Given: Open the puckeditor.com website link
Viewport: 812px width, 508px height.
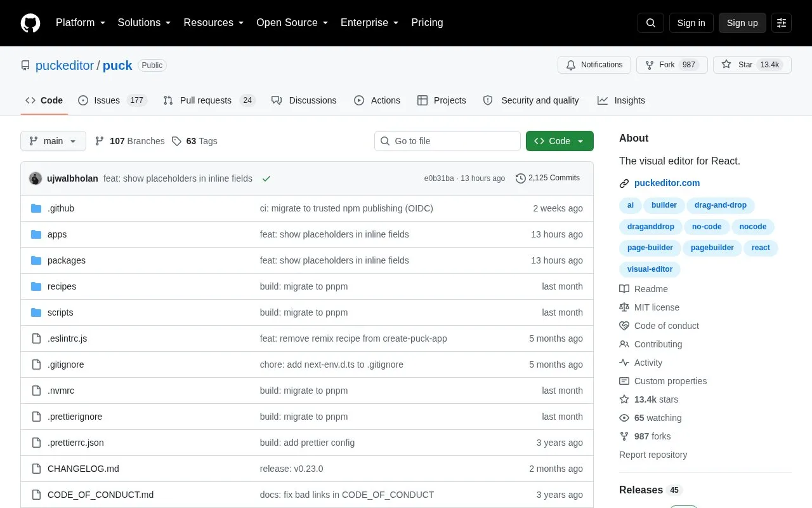Looking at the screenshot, I should [x=667, y=183].
